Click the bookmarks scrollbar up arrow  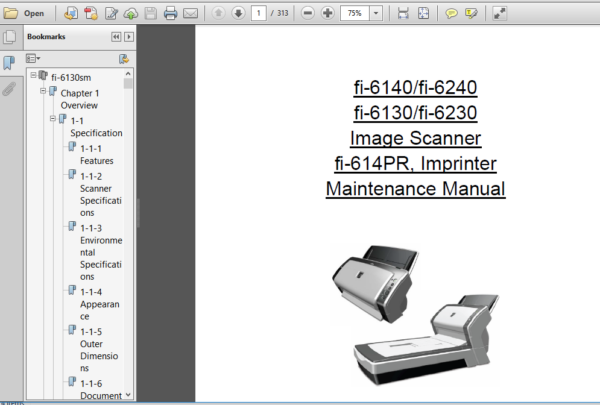click(x=128, y=73)
